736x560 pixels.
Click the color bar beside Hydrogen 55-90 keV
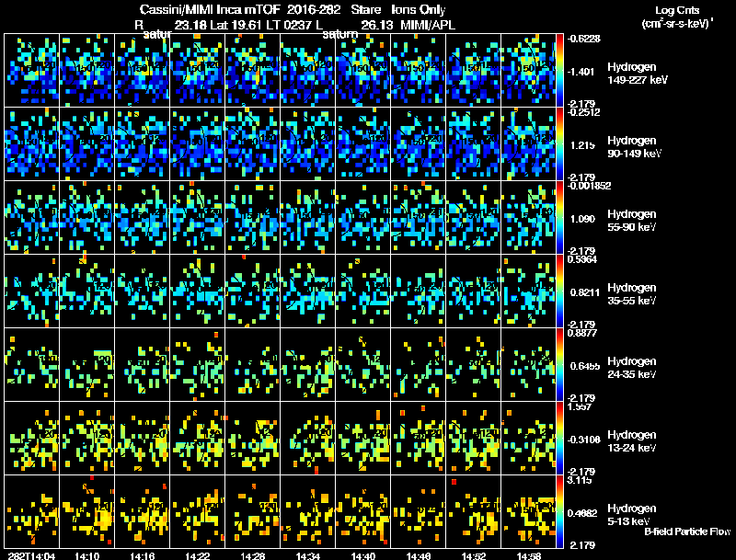[x=559, y=218]
